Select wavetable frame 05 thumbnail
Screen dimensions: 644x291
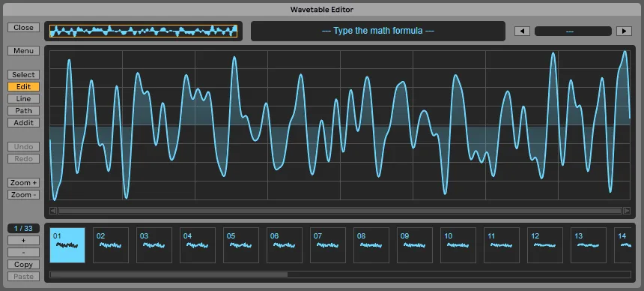[240, 245]
